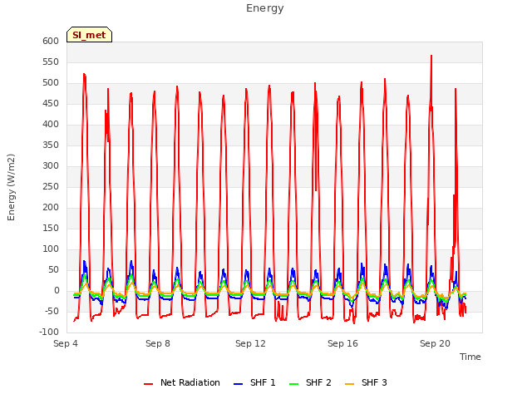Click the -100 y-axis tick label
Viewport: 532px width, 399px height.
pos(49,332)
